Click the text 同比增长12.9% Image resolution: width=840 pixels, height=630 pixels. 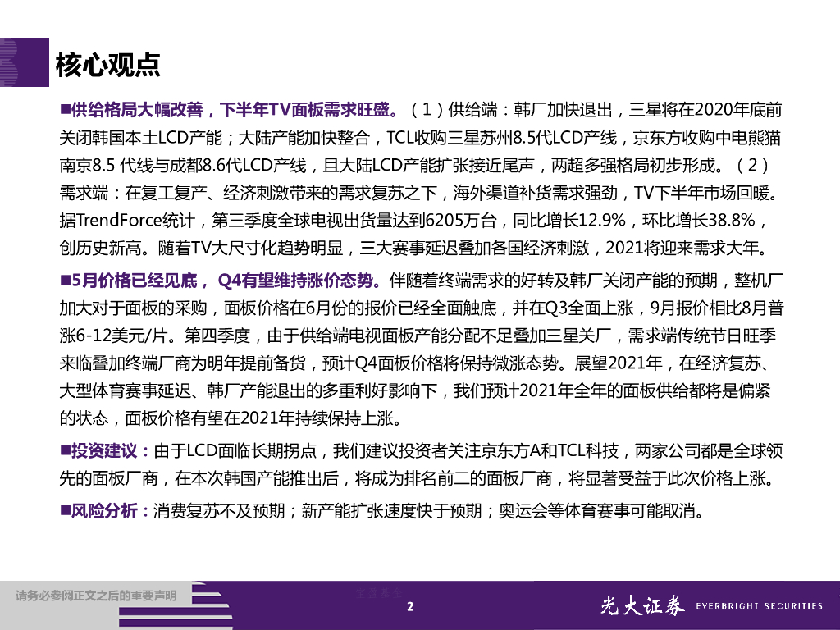click(569, 220)
